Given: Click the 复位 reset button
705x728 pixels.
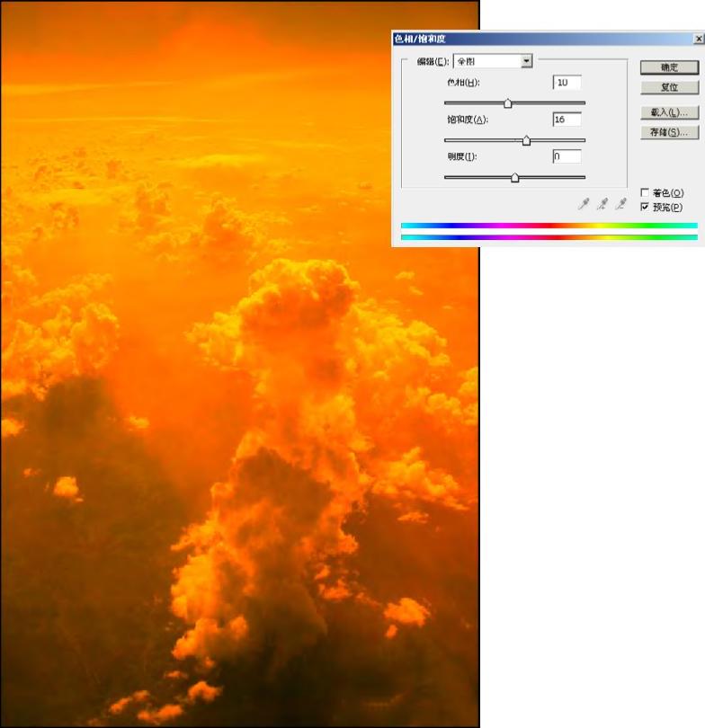Looking at the screenshot, I should tap(669, 87).
